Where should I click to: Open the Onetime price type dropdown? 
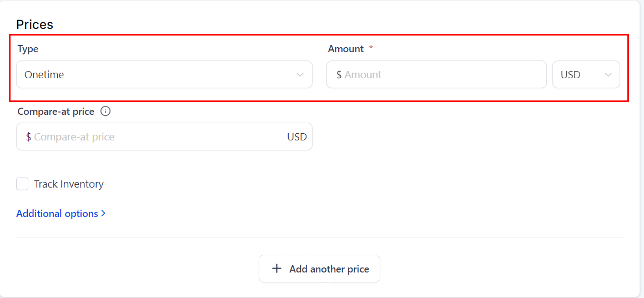pyautogui.click(x=164, y=75)
